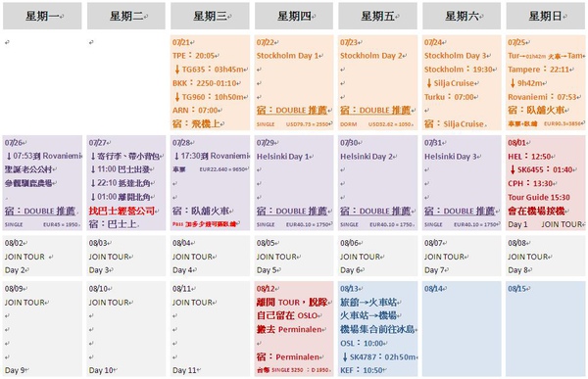Click the 星期五 column header
This screenshot has height=379, width=588.
[377, 16]
